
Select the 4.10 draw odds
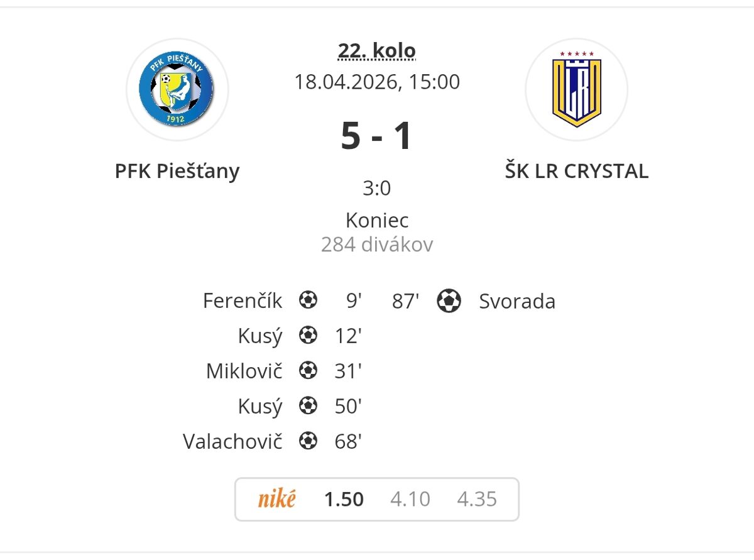pyautogui.click(x=410, y=499)
